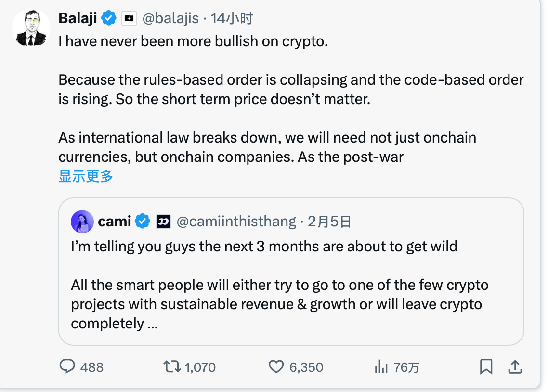Image resolution: width=548 pixels, height=392 pixels.
Task: Click the affiliate badge next to Balaji
Action: [x=129, y=18]
